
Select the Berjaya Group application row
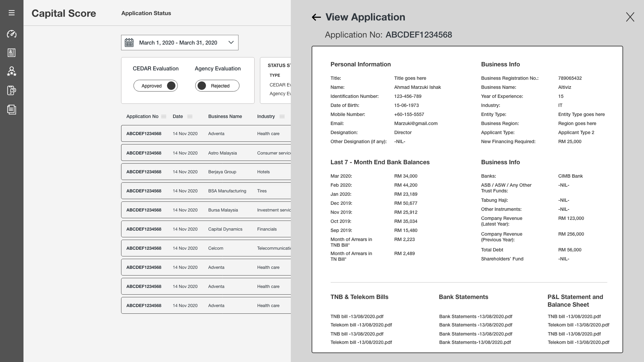point(205,172)
